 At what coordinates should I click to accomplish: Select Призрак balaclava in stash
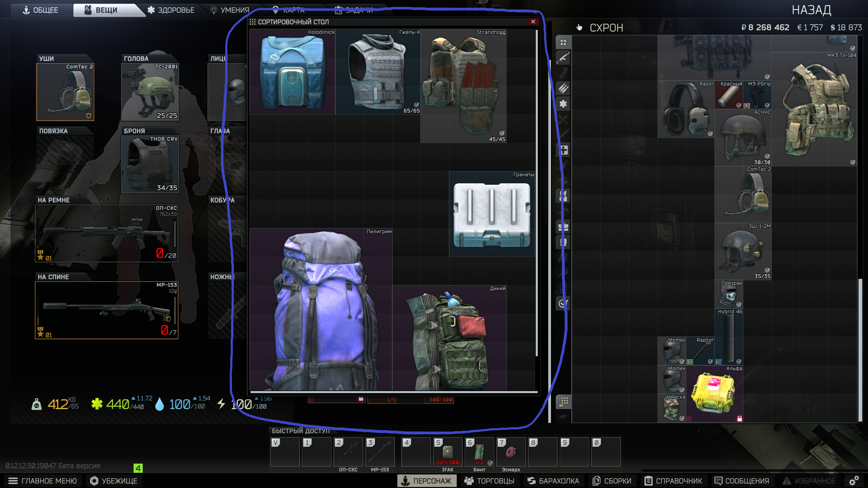coord(729,294)
